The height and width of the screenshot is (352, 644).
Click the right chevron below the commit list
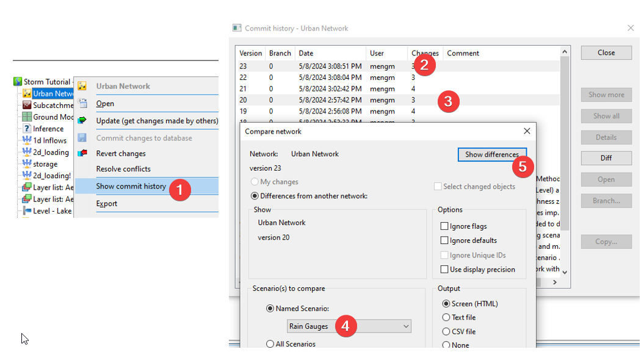pos(554,282)
